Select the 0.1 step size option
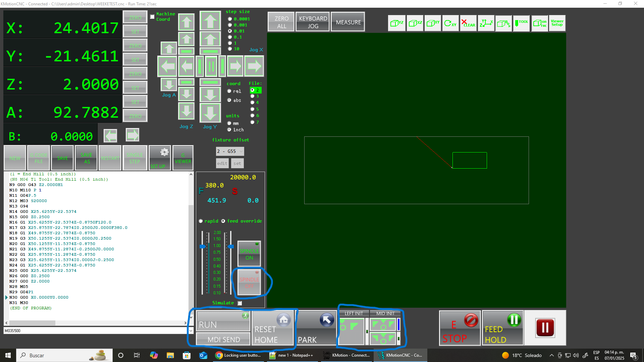This screenshot has width=644, height=362. point(230,37)
